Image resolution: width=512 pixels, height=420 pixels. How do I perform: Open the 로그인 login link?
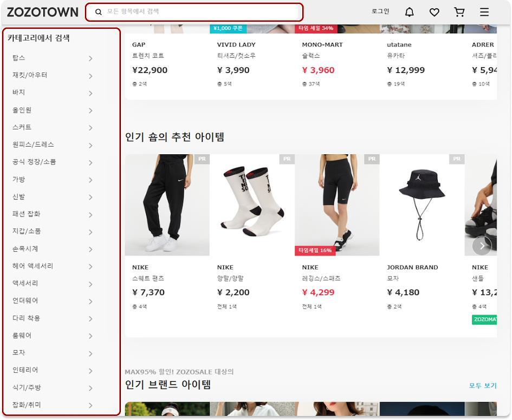[380, 11]
